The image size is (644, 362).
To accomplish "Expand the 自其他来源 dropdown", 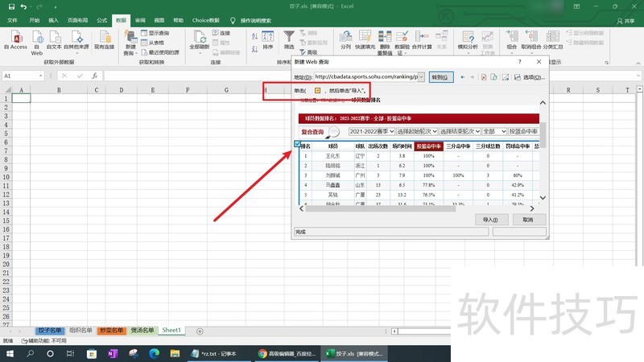I will (x=76, y=53).
